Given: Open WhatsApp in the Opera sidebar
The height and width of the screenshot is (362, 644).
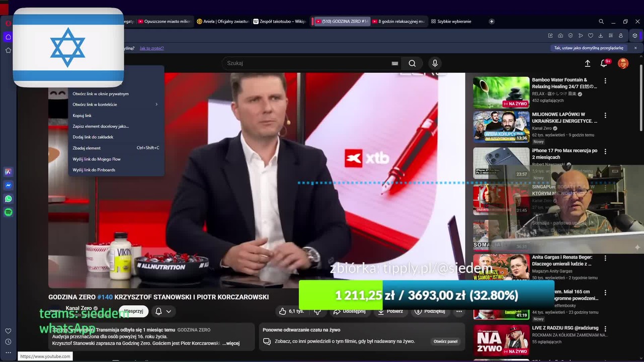Looking at the screenshot, I should [9, 199].
